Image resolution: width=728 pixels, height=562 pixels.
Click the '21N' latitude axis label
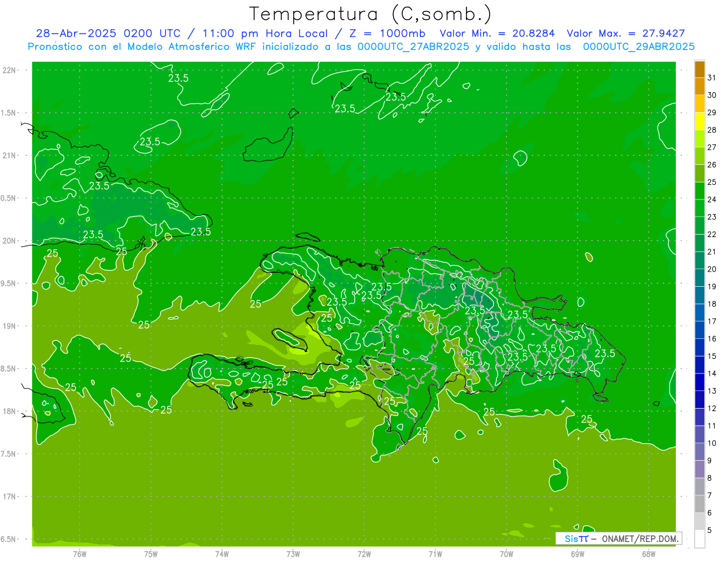click(x=10, y=155)
